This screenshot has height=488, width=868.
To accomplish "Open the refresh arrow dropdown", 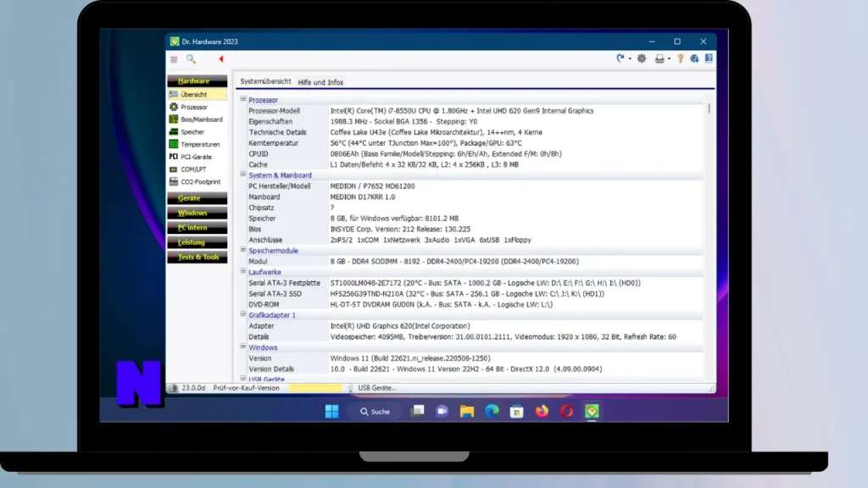I will point(630,58).
